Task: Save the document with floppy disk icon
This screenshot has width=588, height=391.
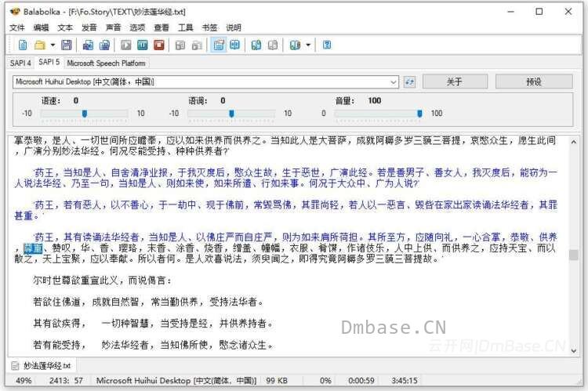Action: click(x=67, y=45)
